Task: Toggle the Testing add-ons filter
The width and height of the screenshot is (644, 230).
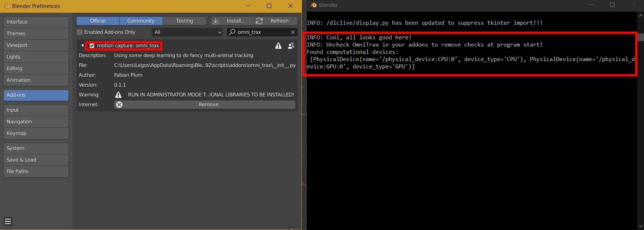Action: pyautogui.click(x=185, y=21)
